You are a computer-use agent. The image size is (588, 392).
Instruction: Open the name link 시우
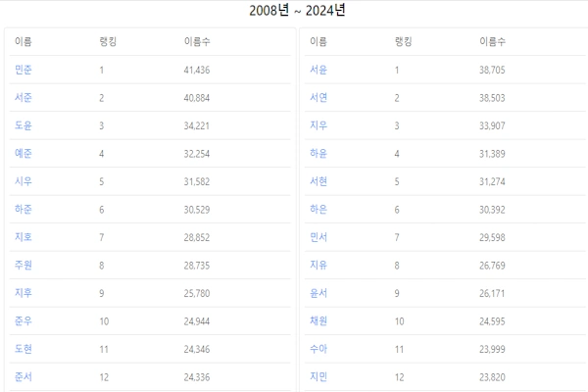point(24,181)
